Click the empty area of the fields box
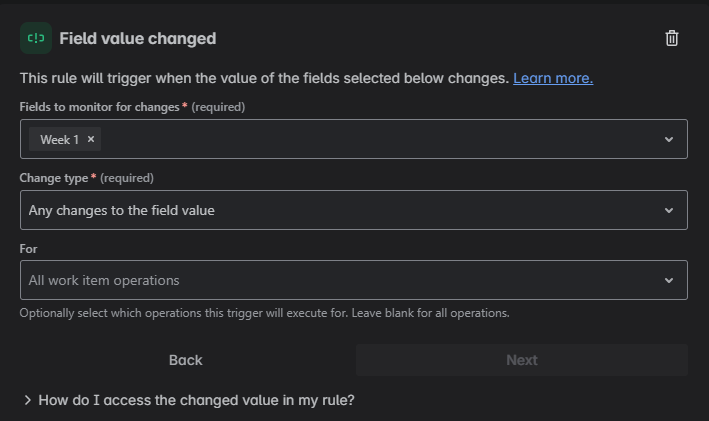709x421 pixels. point(380,140)
